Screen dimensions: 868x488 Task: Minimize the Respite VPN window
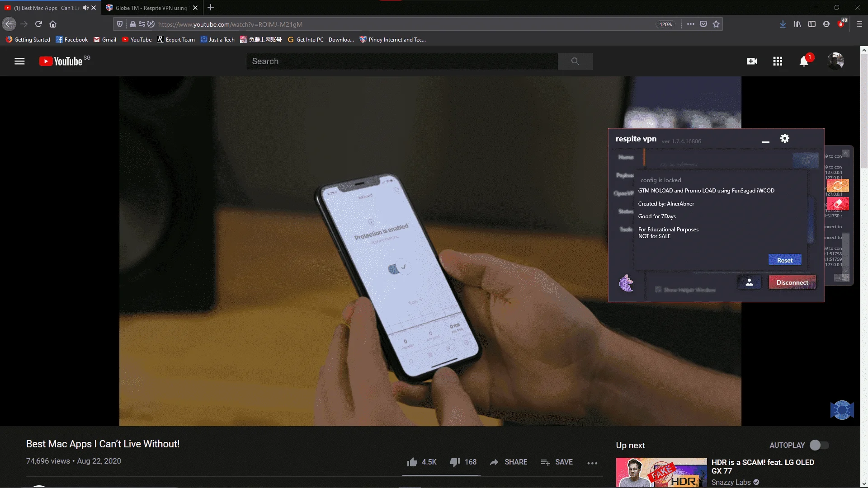tap(765, 141)
